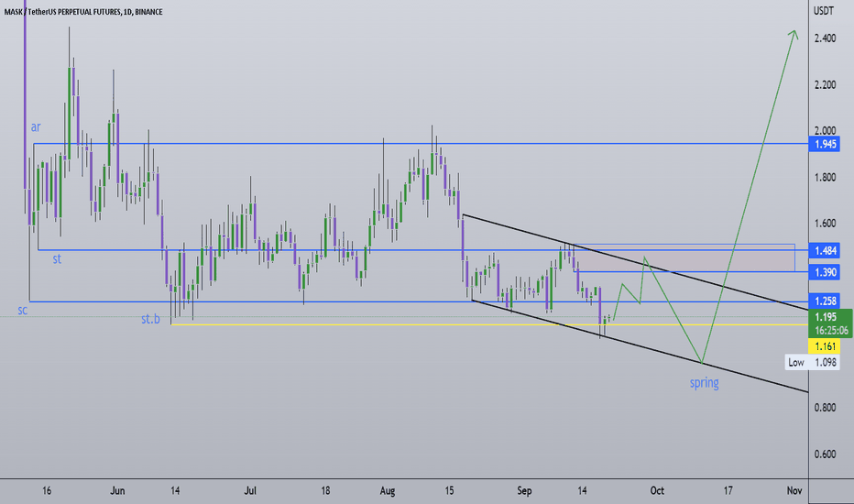The image size is (854, 504).
Task: Click the 0.600 price axis tick
Action: pos(825,454)
